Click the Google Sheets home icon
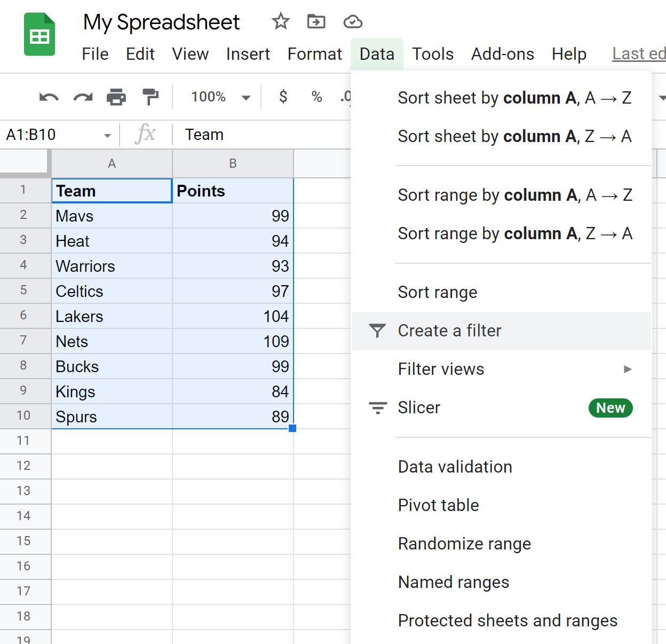 pos(39,35)
